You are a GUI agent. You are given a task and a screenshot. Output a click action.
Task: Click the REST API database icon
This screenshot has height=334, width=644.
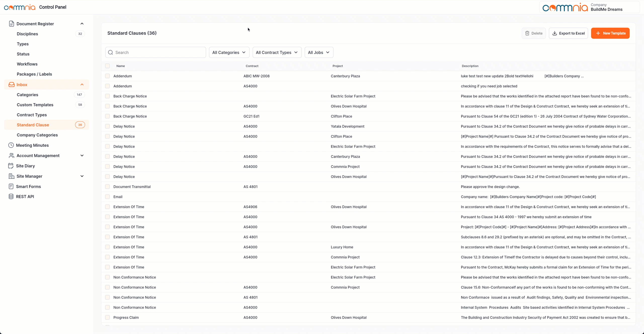(11, 196)
